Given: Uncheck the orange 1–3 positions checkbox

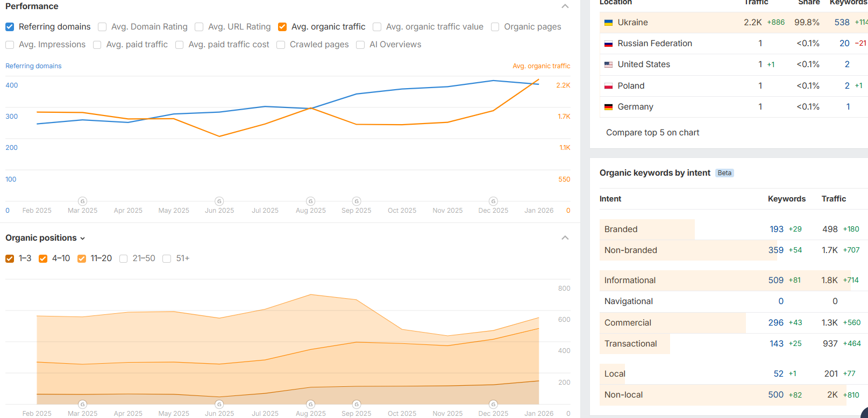Looking at the screenshot, I should click(10, 258).
